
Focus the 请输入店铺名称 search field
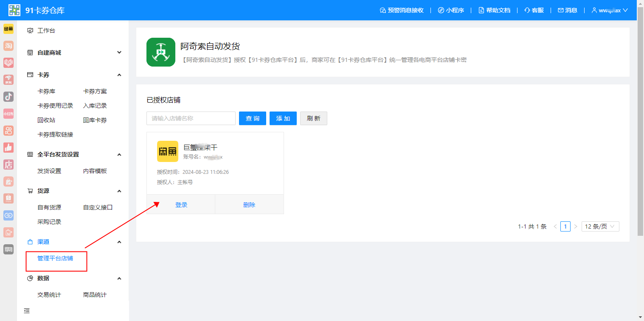coord(191,118)
